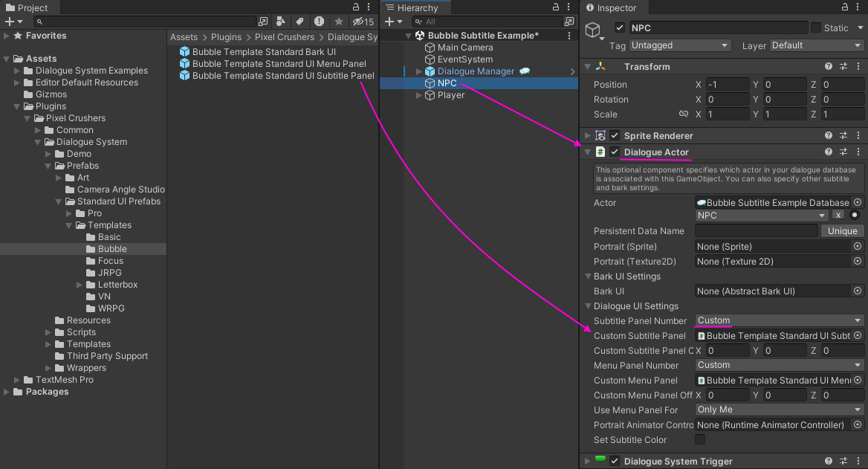Expand the Player object in Hierarchy
Viewport: 868px width, 469px height.
pos(419,95)
